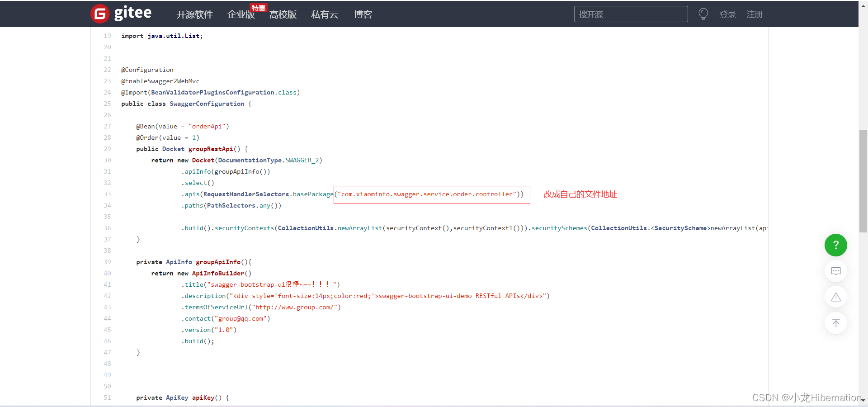Click RequestHandlerSelectors on line 33
This screenshot has width=868, height=407.
click(246, 194)
